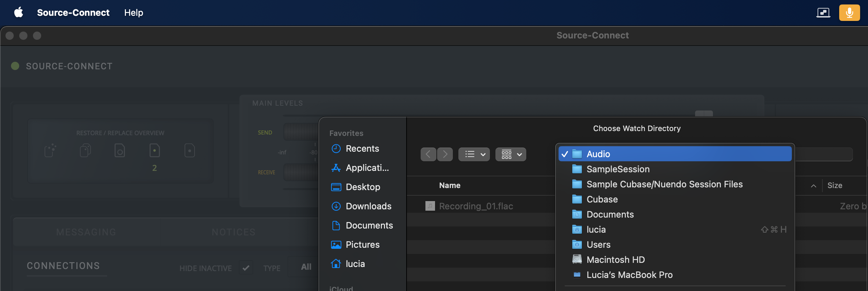Choose SampleSession from the path menu

pyautogui.click(x=618, y=169)
